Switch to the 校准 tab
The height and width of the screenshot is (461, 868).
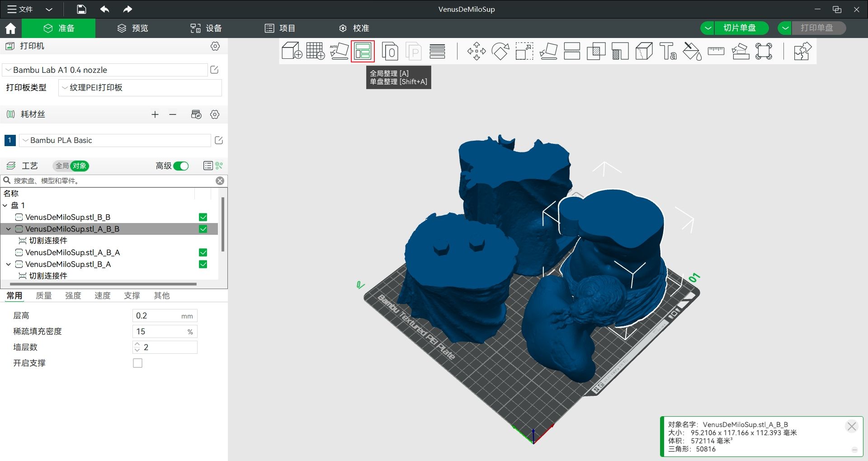coord(354,28)
